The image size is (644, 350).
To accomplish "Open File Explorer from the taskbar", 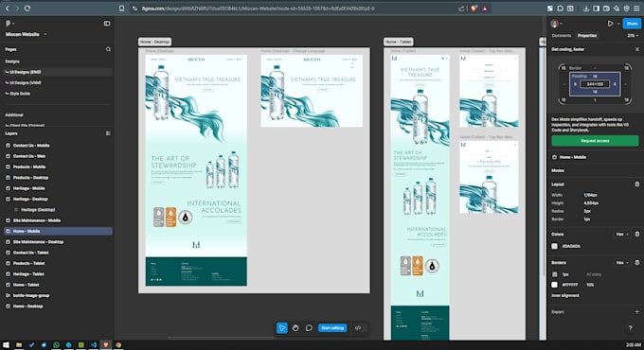I will click(19, 345).
